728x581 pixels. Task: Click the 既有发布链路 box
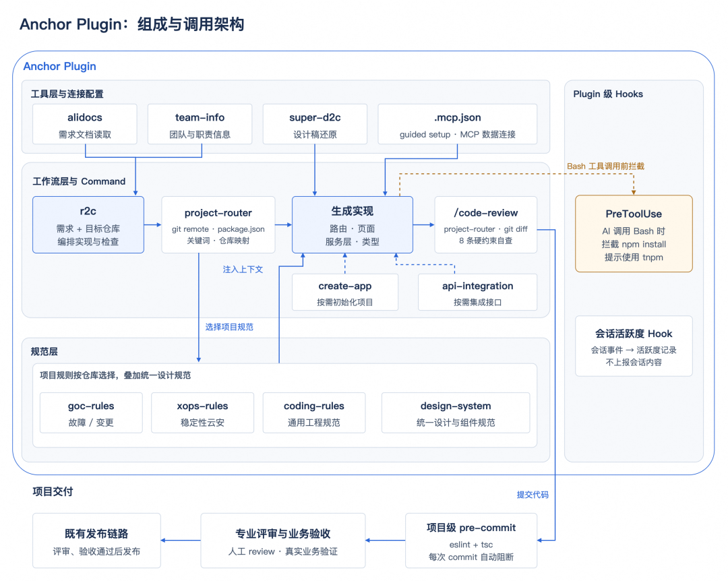pyautogui.click(x=96, y=541)
